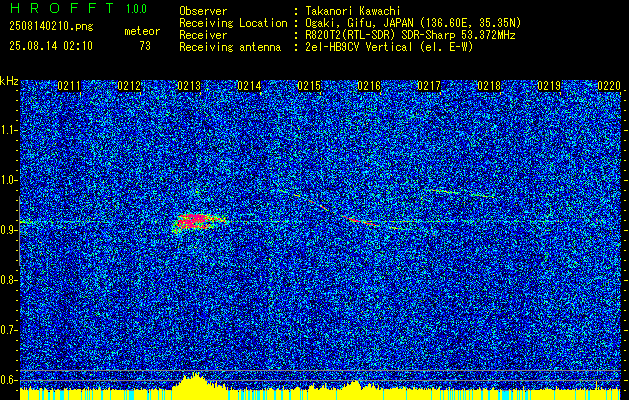Viewport: 629px width, 400px height.
Task: Click receiver R820T2(RTL-SDR) SDR-Sharp 53.372MHz
Action: click(410, 35)
